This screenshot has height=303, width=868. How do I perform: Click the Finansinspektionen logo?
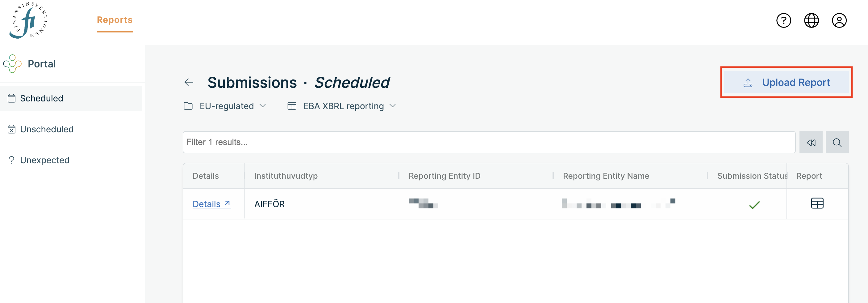click(28, 20)
